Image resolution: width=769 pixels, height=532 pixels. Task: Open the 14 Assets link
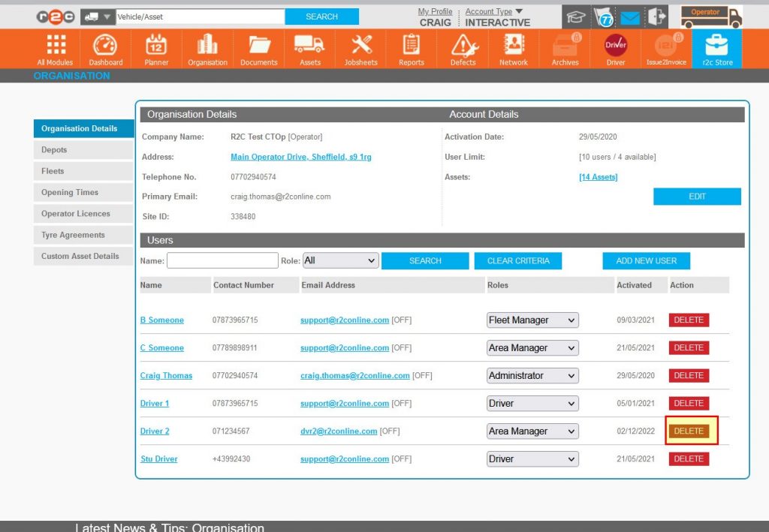(x=597, y=176)
